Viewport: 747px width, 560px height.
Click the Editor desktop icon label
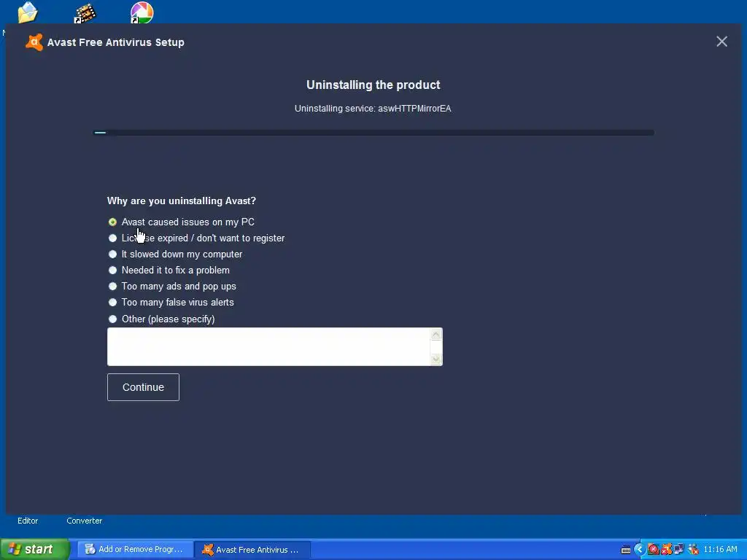[x=28, y=521]
